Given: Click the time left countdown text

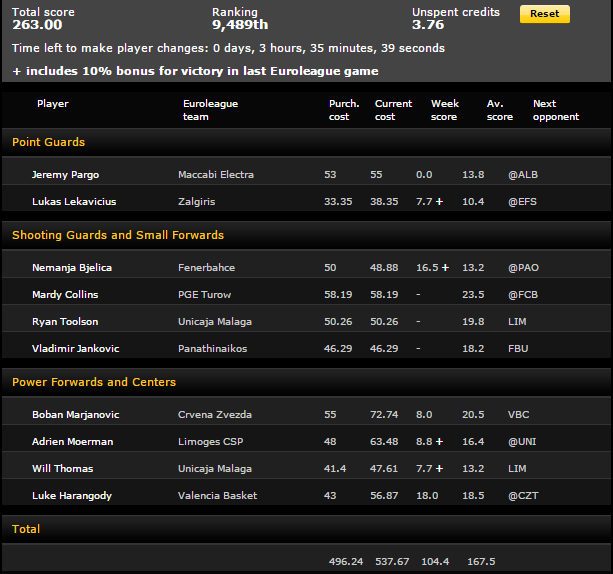Looking at the screenshot, I should 228,48.
